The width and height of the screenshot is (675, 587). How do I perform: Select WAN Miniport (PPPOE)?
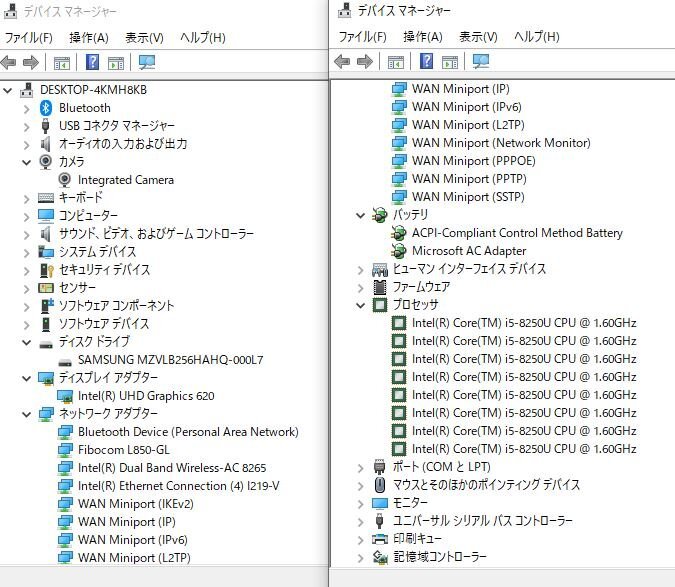(x=474, y=161)
